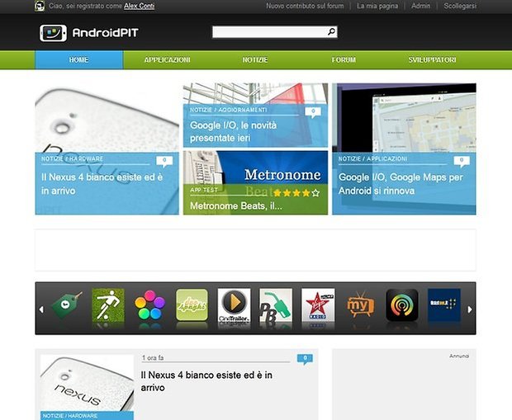Open Google Maps per Android si rinnova

pos(404,149)
